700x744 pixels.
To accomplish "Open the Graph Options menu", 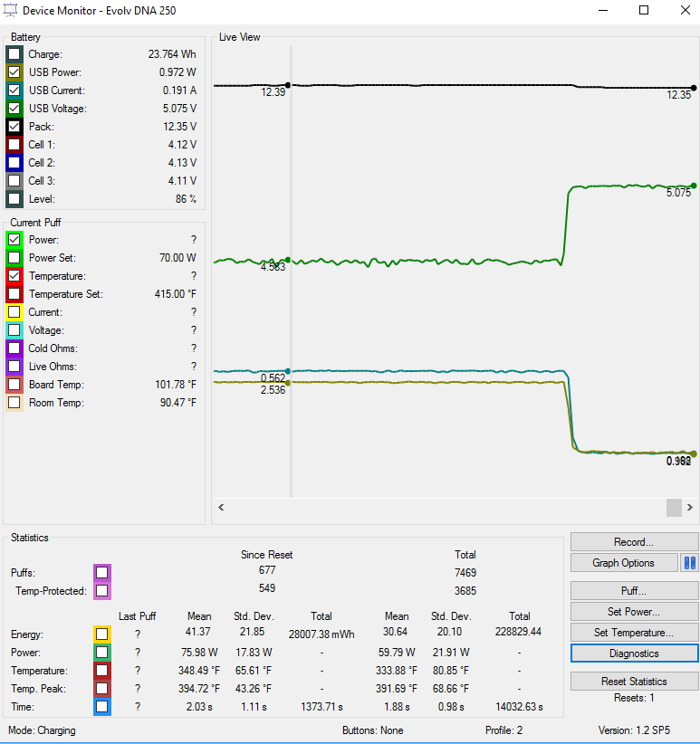I will (x=623, y=563).
